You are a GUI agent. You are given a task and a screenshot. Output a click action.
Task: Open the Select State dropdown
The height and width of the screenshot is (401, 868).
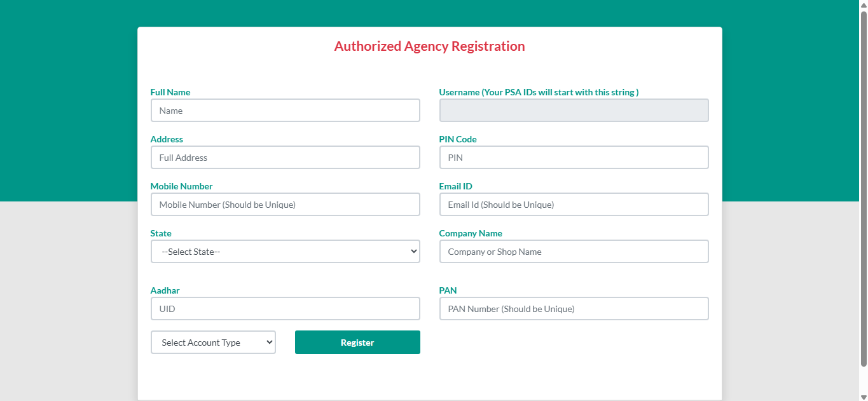pos(285,252)
